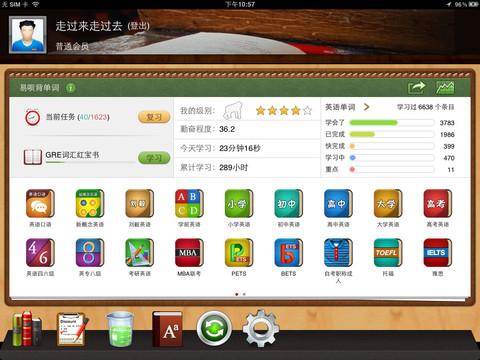The height and width of the screenshot is (360, 480).
Task: Open the 刘毅英语 book icon
Action: click(139, 203)
